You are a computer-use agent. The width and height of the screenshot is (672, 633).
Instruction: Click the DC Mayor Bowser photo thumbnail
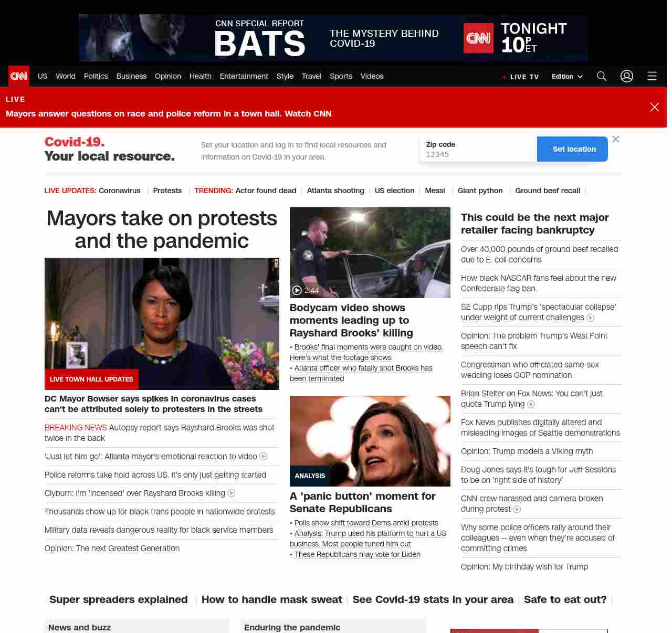click(x=162, y=323)
